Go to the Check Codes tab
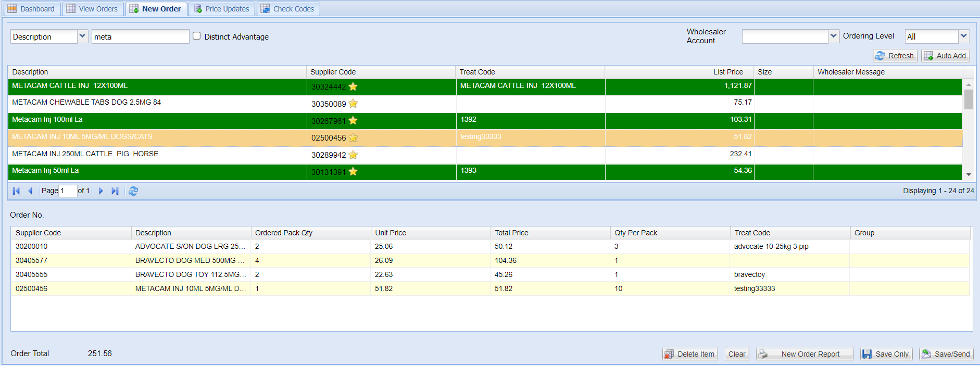Image resolution: width=980 pixels, height=366 pixels. pos(288,9)
